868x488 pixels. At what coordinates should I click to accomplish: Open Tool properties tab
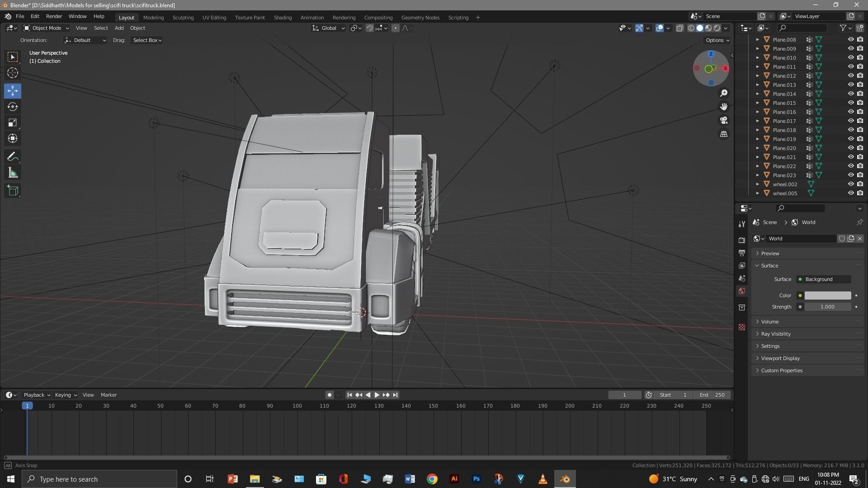tap(741, 224)
